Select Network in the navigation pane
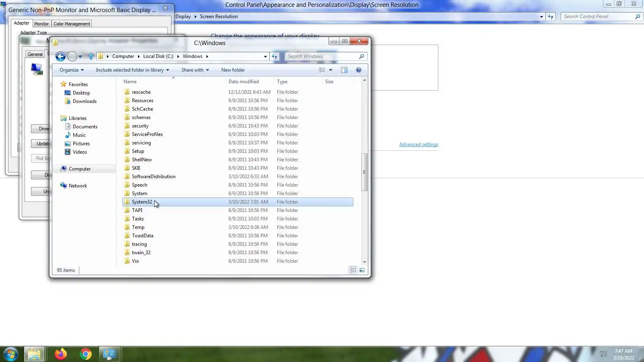Viewport: 644px width, 362px height. pos(78,186)
